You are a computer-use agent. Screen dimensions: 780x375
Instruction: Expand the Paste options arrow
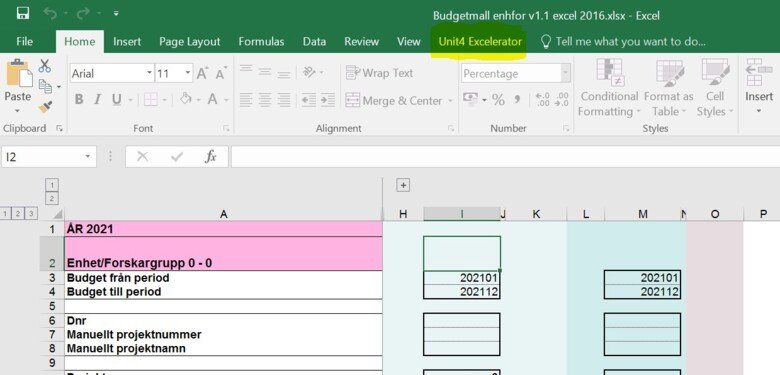coord(17,111)
